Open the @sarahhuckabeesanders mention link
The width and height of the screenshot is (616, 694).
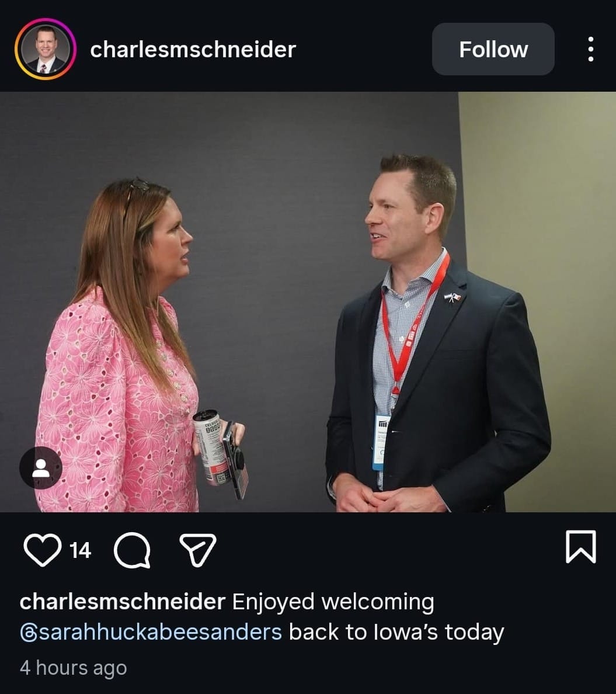tap(151, 632)
